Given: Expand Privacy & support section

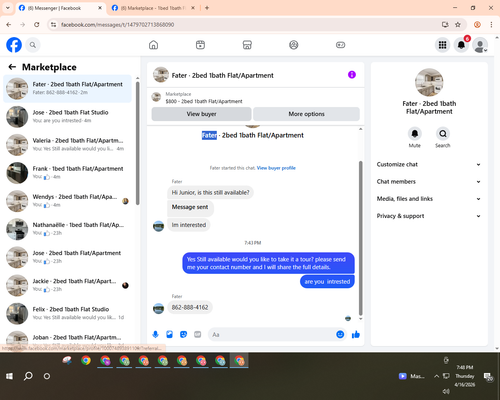Looking at the screenshot, I should click(x=429, y=216).
